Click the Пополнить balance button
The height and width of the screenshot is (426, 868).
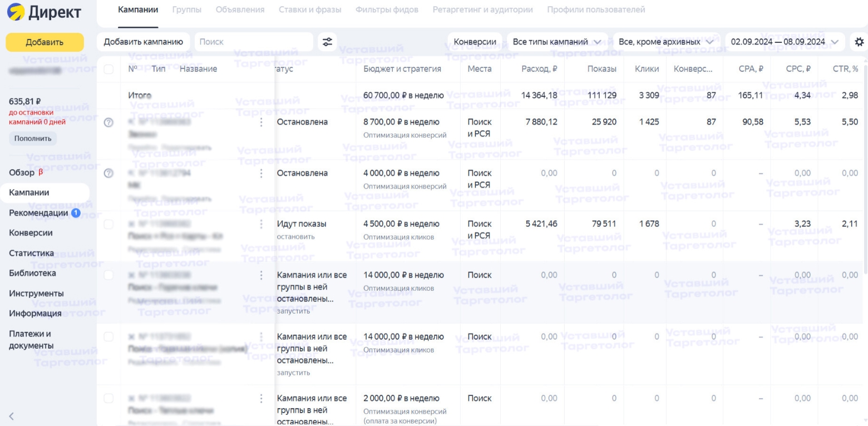pyautogui.click(x=33, y=138)
